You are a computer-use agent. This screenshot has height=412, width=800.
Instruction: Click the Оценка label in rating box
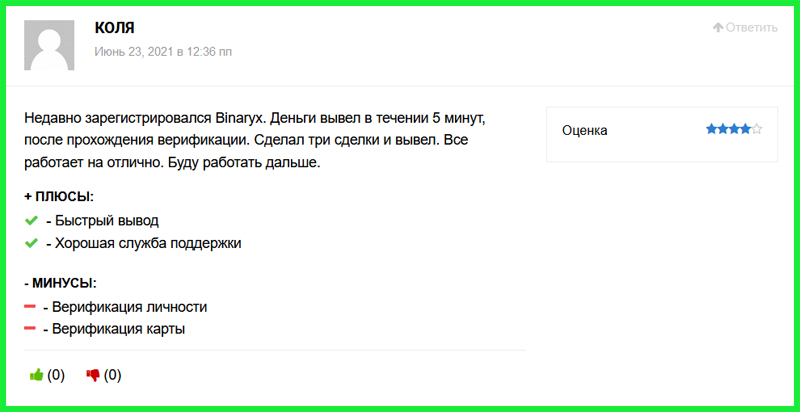point(585,130)
